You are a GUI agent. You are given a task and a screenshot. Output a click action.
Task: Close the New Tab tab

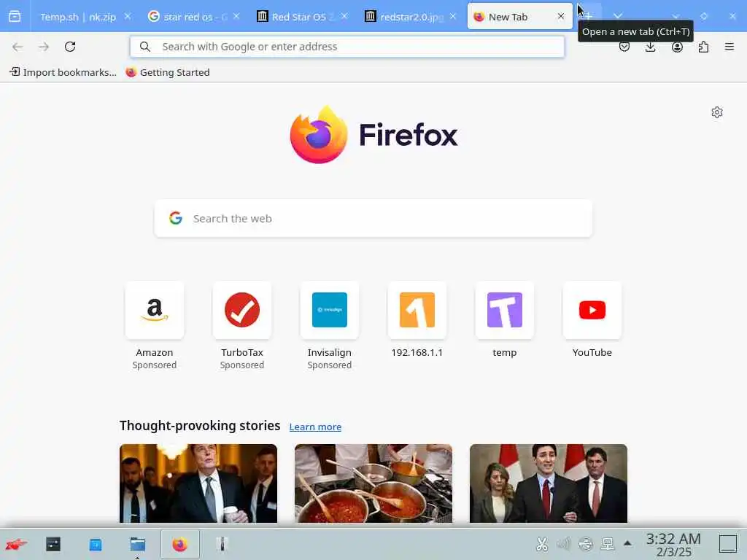(561, 16)
